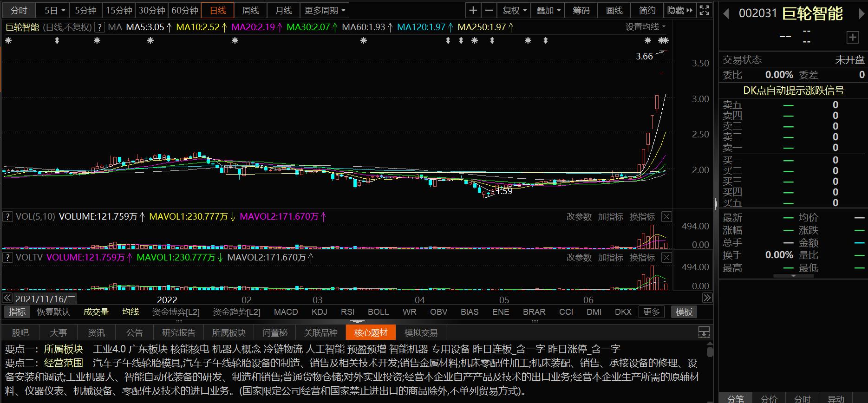The width and height of the screenshot is (868, 403).
Task: Click the zoom-out minus button on chart toolbar
Action: (x=489, y=10)
